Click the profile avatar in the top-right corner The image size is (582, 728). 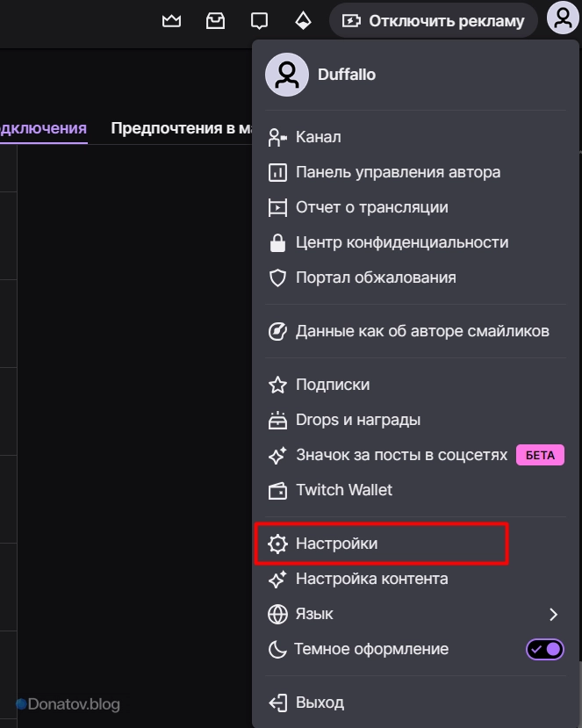(x=563, y=17)
